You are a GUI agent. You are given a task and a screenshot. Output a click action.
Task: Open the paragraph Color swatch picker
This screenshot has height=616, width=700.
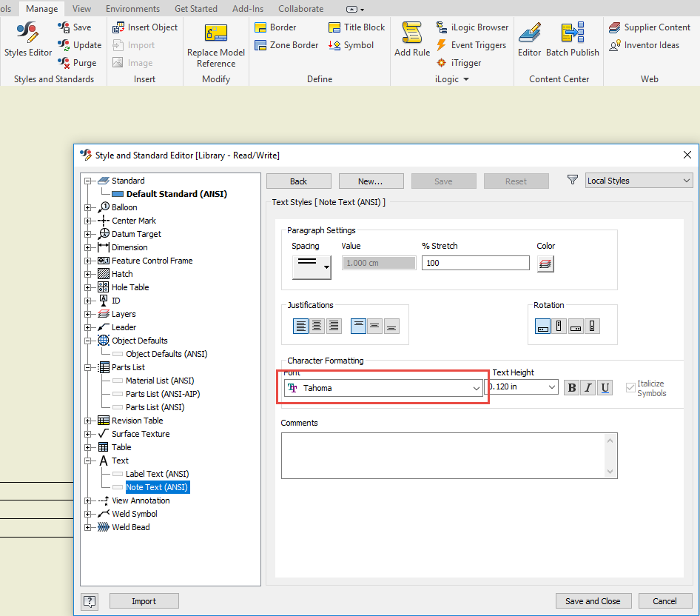[545, 263]
